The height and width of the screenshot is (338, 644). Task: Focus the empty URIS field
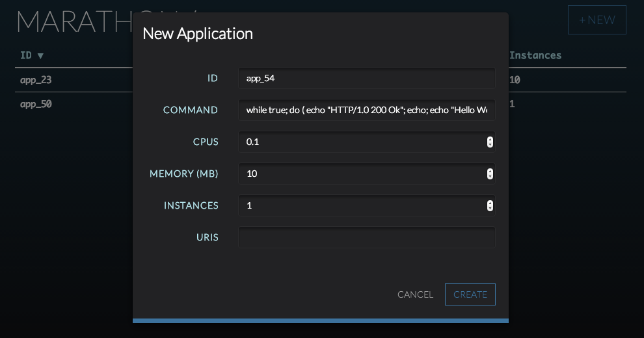366,237
